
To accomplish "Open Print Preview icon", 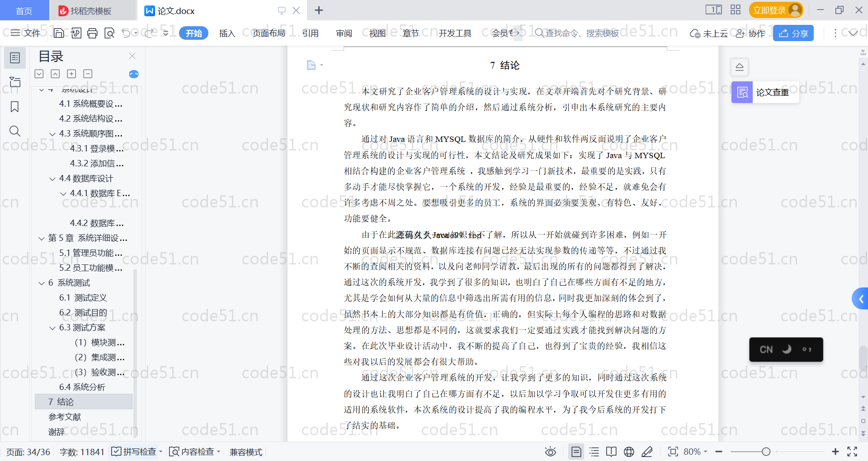I will tap(109, 33).
